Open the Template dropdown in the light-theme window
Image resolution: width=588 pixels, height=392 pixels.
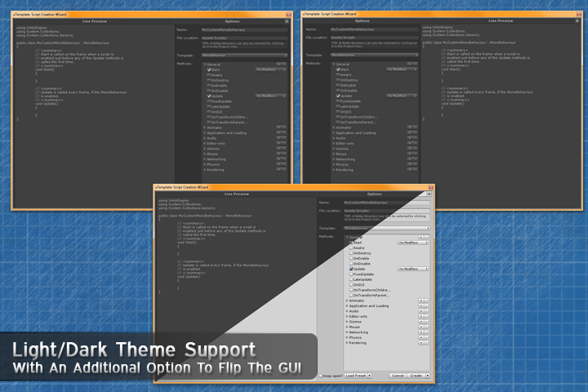pos(385,228)
